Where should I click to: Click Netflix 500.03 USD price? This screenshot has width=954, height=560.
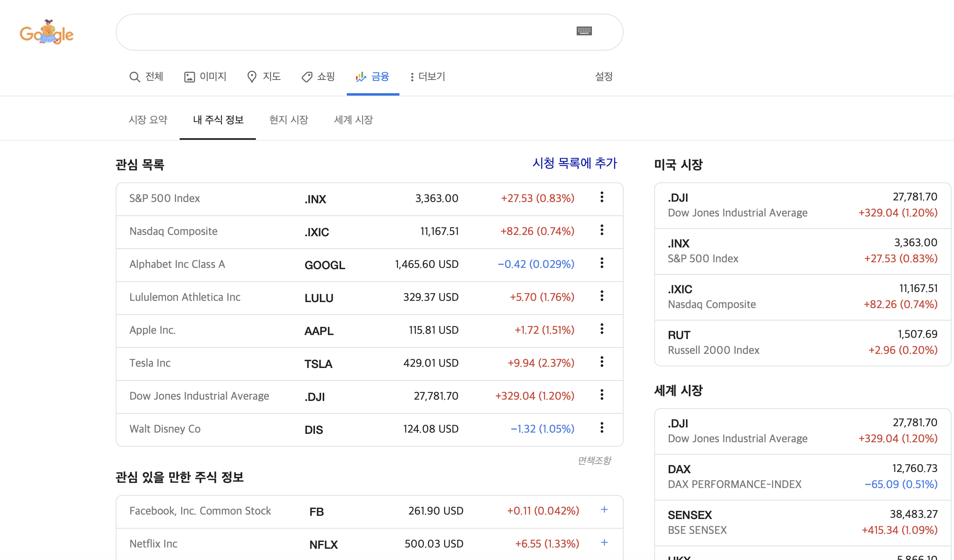(434, 544)
